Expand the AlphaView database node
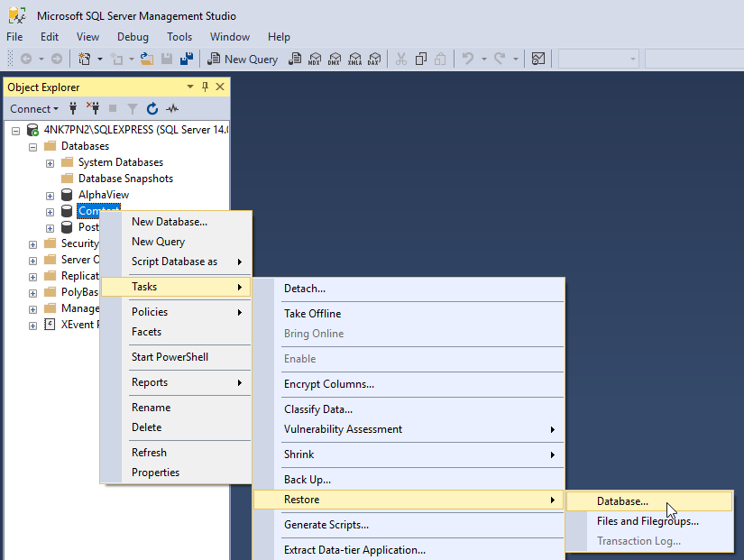The height and width of the screenshot is (560, 744). tap(51, 195)
